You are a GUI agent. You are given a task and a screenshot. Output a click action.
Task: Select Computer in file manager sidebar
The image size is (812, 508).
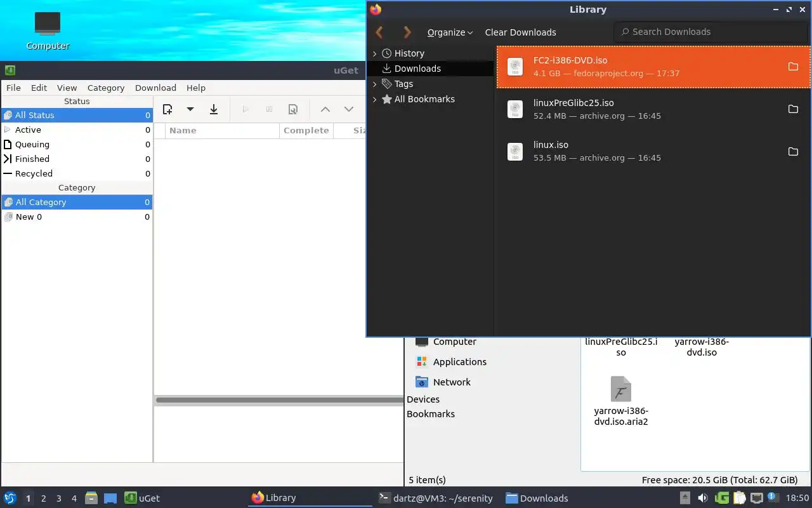tap(454, 342)
